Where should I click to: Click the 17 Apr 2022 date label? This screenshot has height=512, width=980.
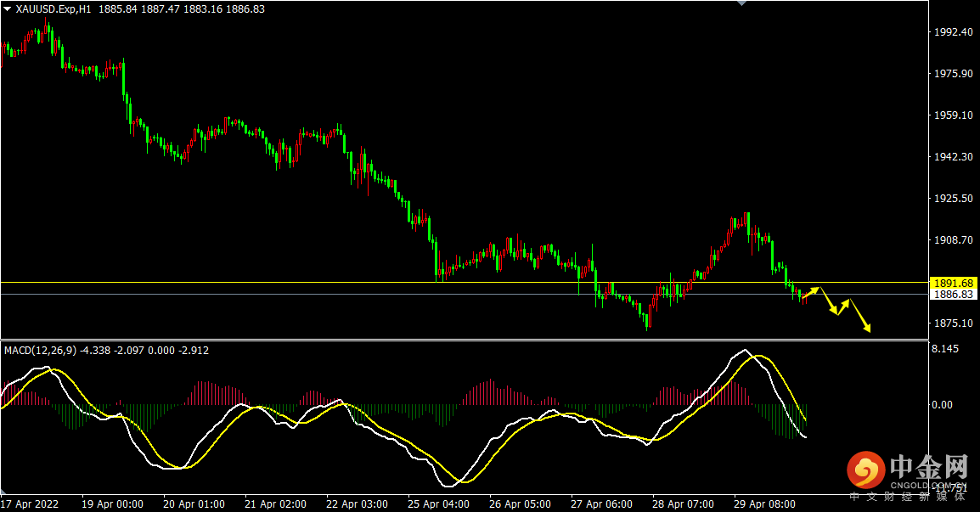click(30, 504)
